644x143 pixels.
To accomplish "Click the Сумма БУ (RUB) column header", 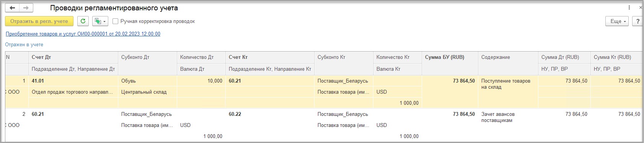I will 445,57.
